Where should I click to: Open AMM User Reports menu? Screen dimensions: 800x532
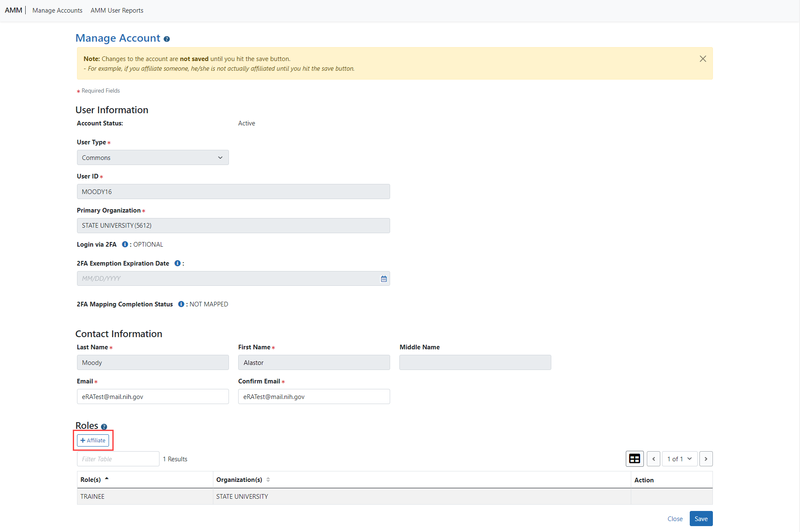pos(117,11)
